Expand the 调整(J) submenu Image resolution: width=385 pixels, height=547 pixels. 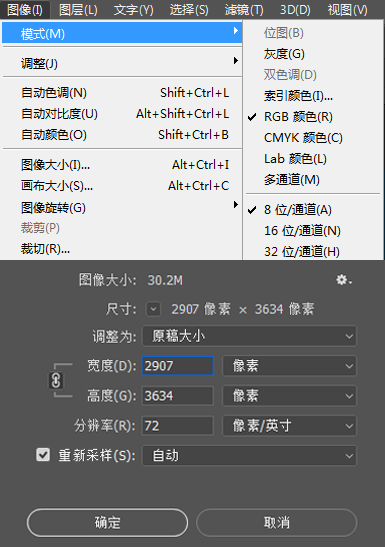[x=122, y=63]
